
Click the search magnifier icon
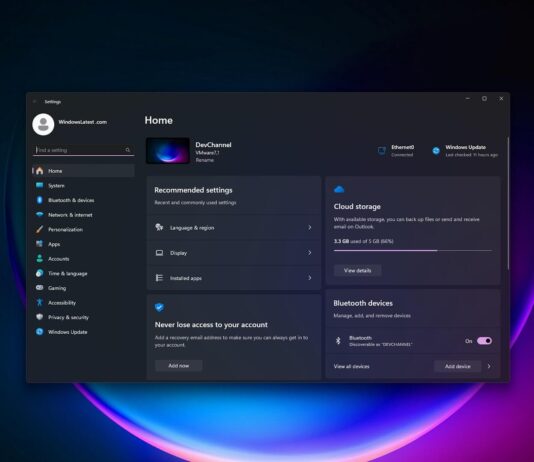[128, 150]
